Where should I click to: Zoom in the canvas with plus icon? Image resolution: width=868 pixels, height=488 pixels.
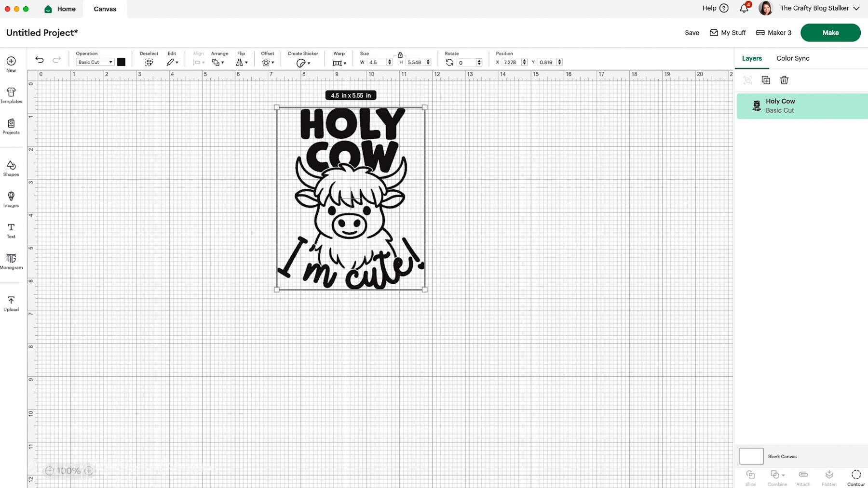pyautogui.click(x=89, y=471)
